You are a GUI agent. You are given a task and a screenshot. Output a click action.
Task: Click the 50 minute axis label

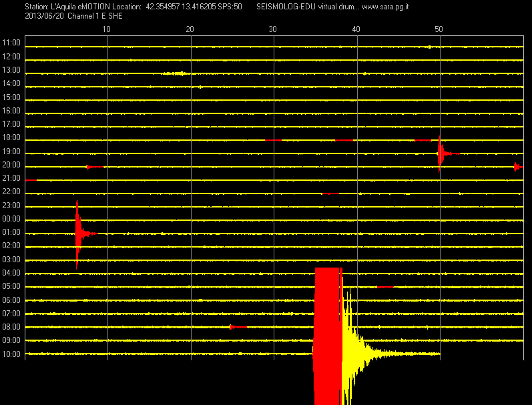(x=439, y=29)
